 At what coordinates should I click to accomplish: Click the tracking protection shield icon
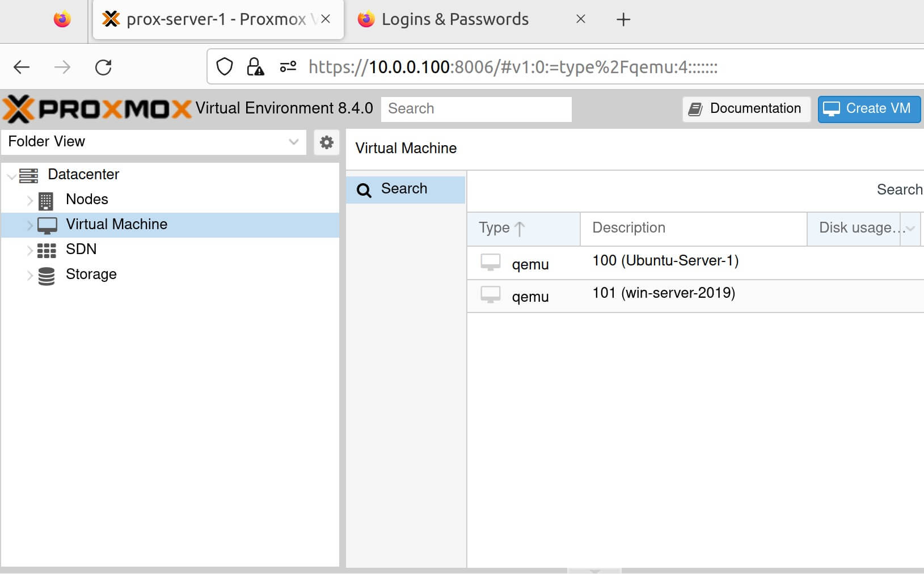(x=225, y=67)
